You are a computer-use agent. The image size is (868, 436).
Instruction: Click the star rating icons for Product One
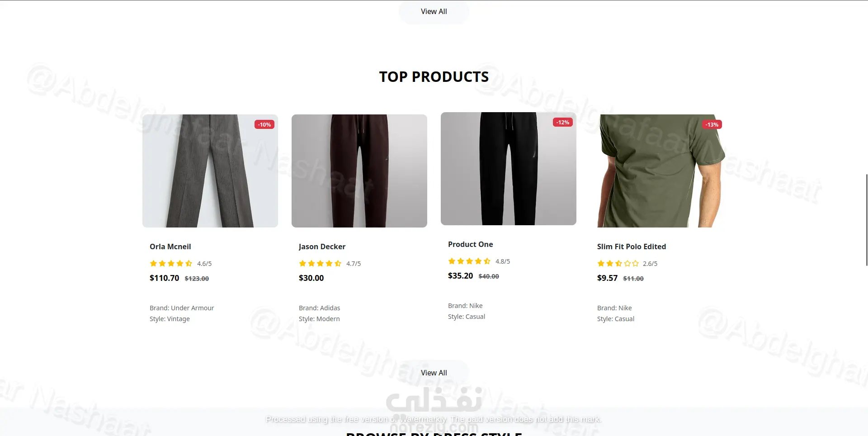tap(469, 261)
